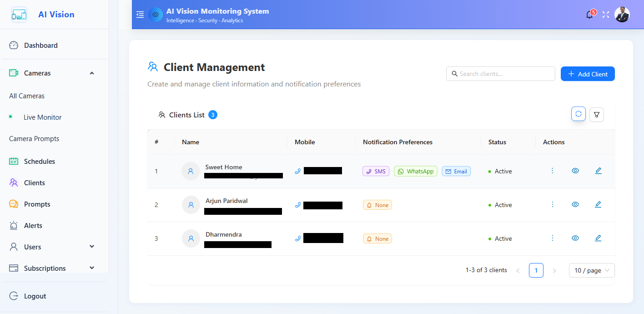The image size is (644, 314).
Task: Collapse sidebar using header menu icon
Action: click(140, 15)
